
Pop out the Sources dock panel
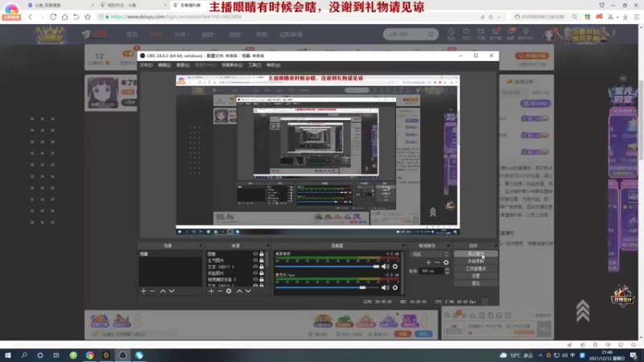click(x=268, y=246)
